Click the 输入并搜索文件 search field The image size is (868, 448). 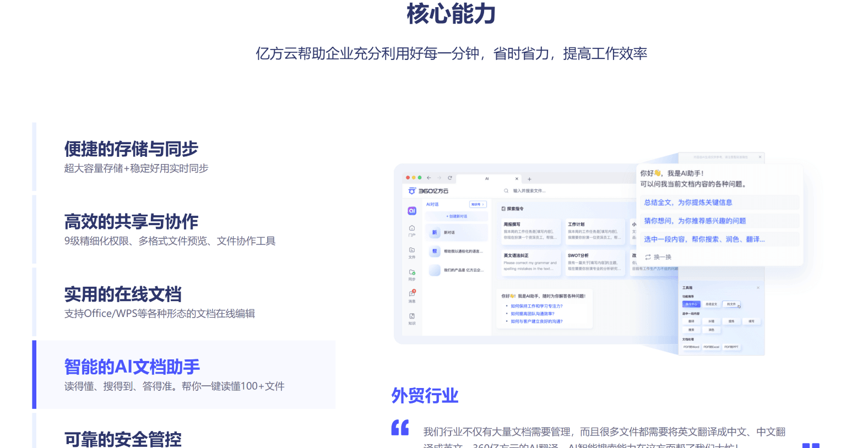(529, 191)
